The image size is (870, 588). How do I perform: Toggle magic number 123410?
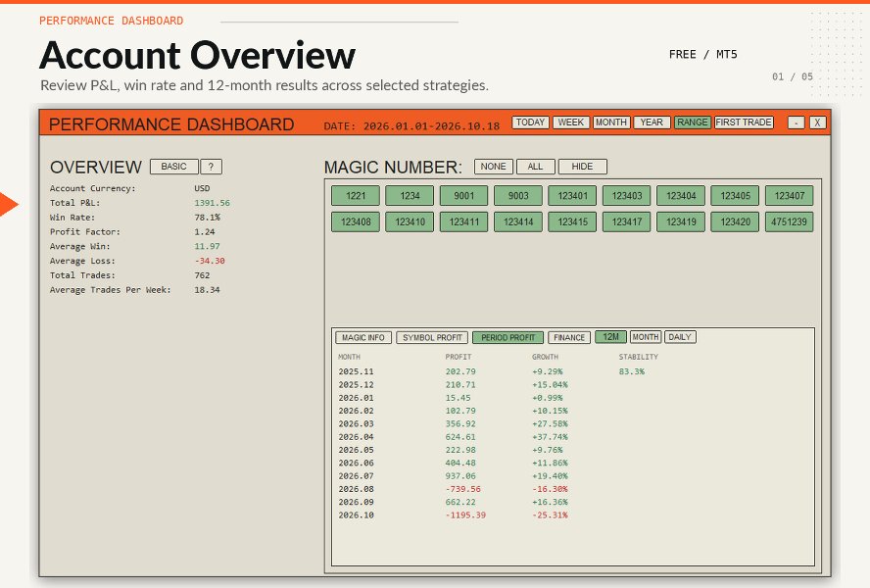pos(410,221)
